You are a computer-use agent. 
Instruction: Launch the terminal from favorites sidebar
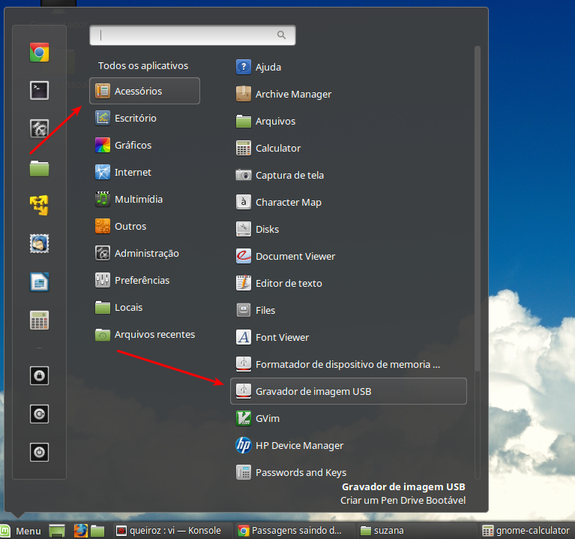pos(39,91)
